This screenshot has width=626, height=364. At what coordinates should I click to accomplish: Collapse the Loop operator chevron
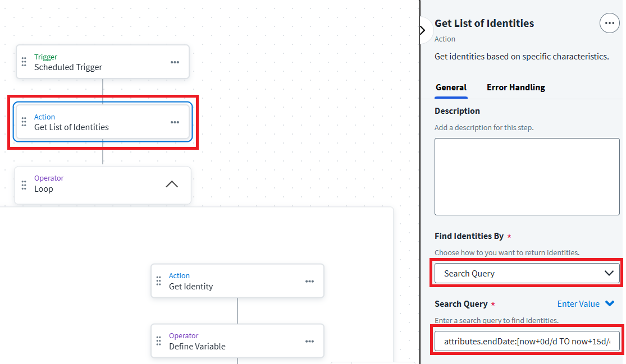pyautogui.click(x=172, y=184)
